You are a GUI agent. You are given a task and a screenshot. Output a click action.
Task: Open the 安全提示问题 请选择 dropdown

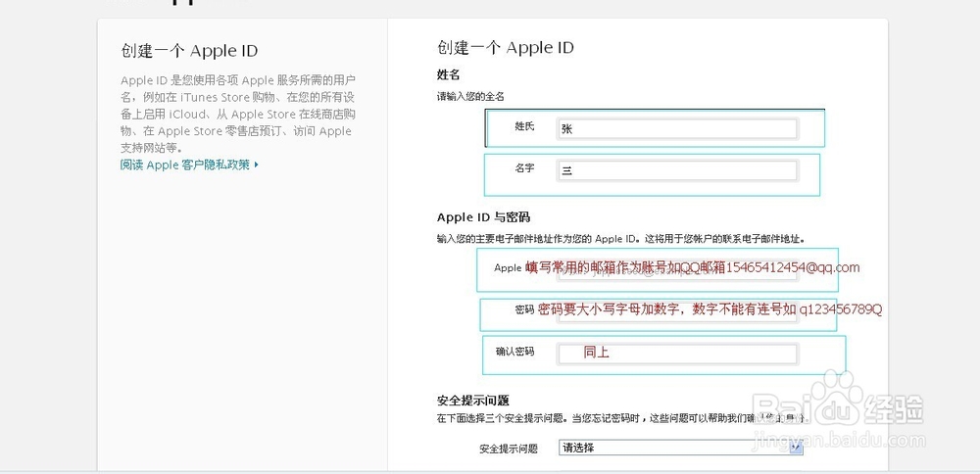point(681,448)
